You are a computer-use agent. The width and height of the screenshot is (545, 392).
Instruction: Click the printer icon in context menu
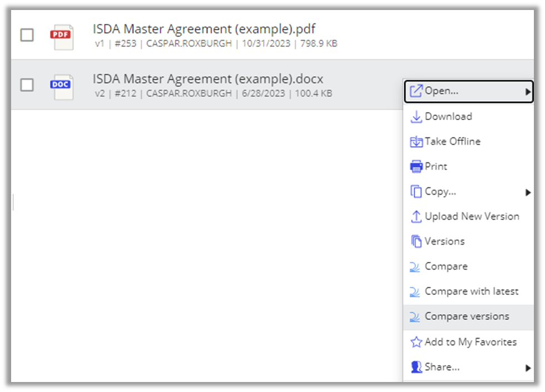click(x=416, y=166)
